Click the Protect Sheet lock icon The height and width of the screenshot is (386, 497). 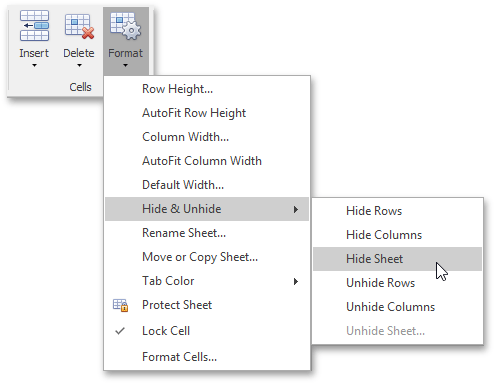(x=120, y=305)
